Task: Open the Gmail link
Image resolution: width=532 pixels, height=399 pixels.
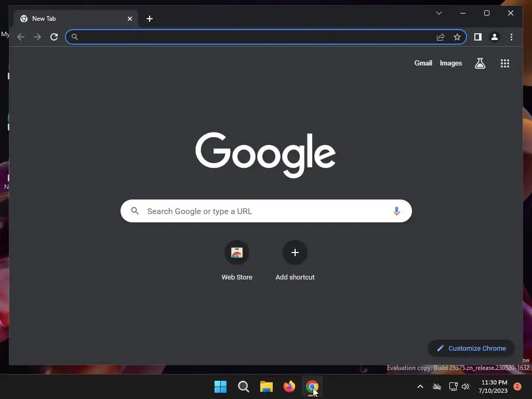Action: 423,63
